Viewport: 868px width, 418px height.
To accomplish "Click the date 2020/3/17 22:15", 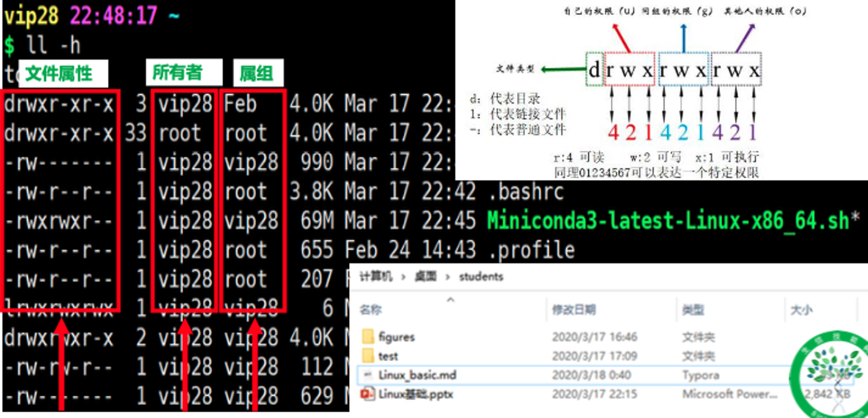I will pos(595,394).
